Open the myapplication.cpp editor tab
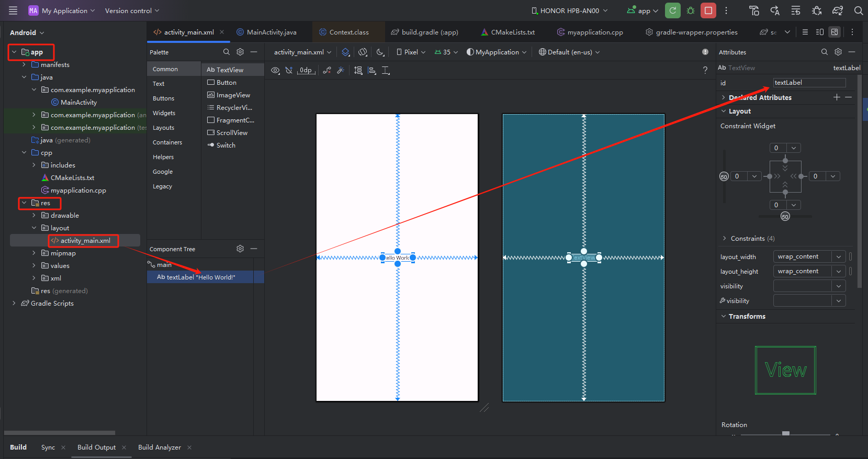Viewport: 868px width, 459px height. 590,32
